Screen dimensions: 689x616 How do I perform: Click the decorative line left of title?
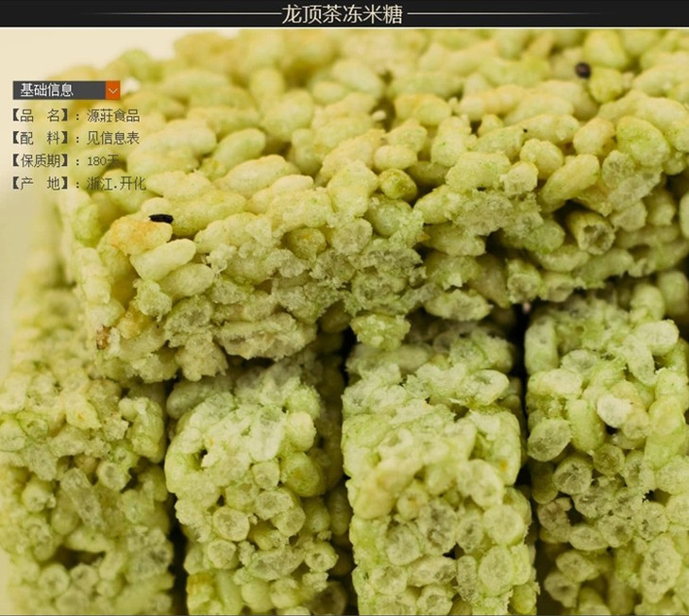[142, 14]
